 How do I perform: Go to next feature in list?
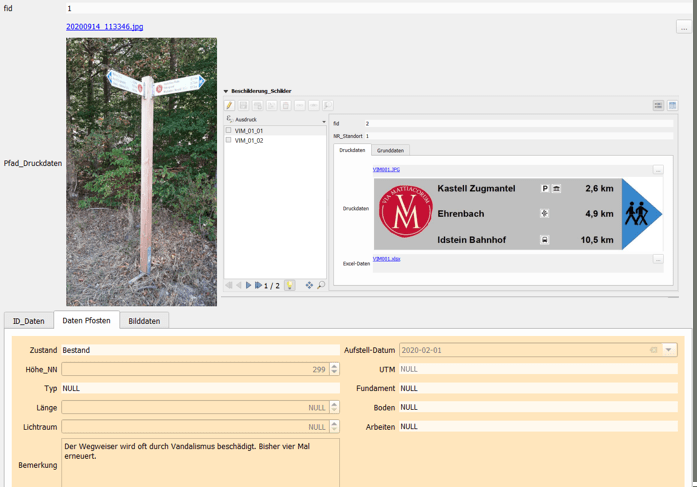tap(248, 285)
